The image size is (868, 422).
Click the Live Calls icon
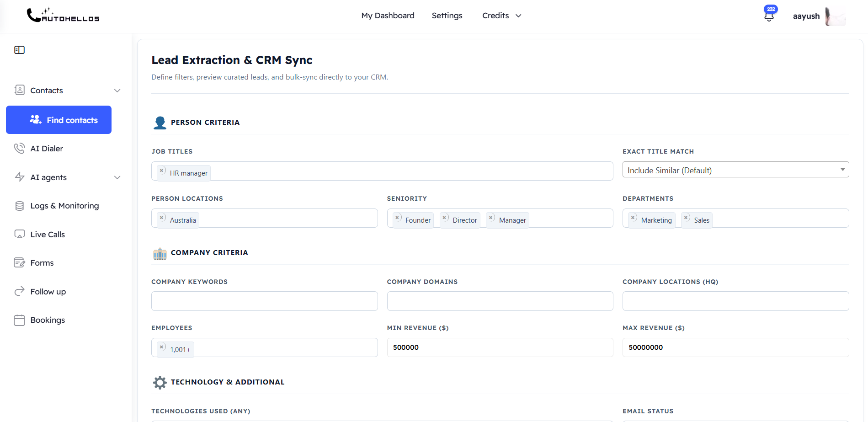20,234
